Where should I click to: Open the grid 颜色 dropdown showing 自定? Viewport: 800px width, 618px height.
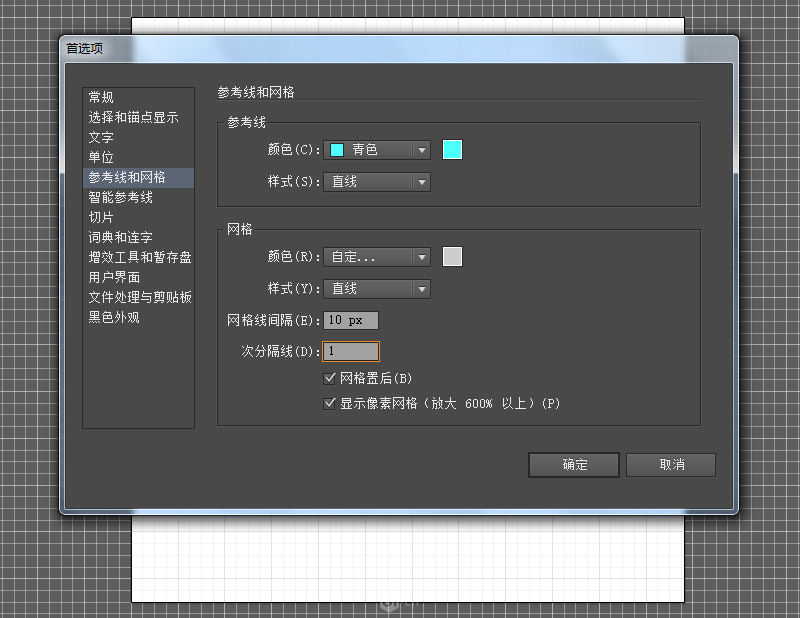(x=376, y=257)
